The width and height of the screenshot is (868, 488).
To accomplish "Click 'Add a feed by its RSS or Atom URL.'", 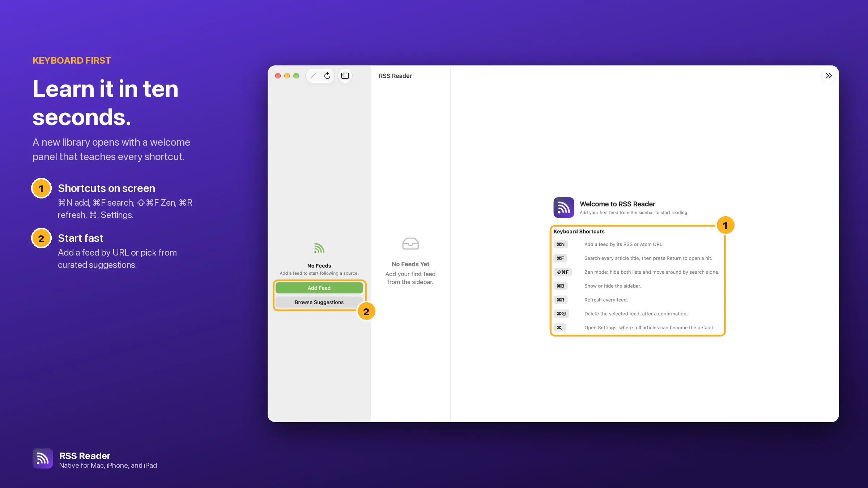I will 624,244.
